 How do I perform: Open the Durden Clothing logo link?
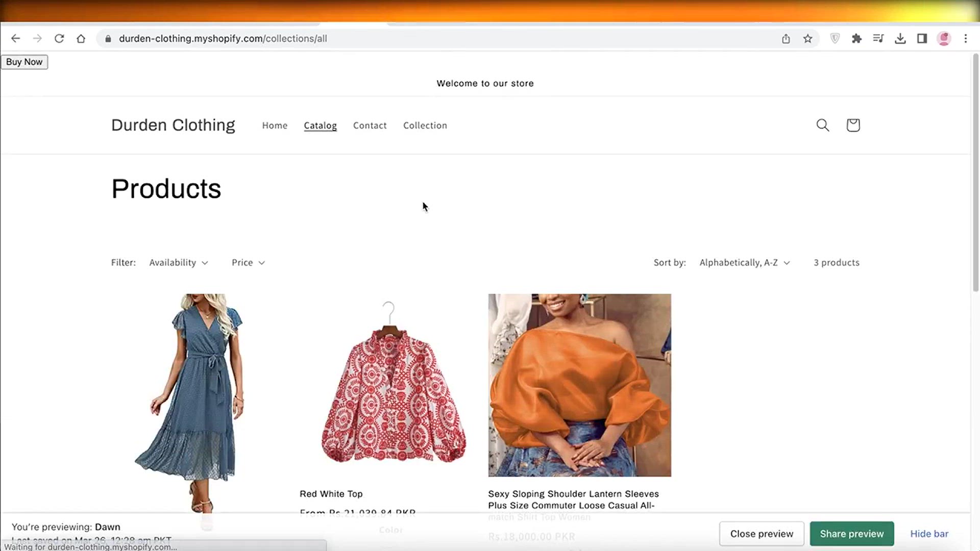[x=173, y=125]
